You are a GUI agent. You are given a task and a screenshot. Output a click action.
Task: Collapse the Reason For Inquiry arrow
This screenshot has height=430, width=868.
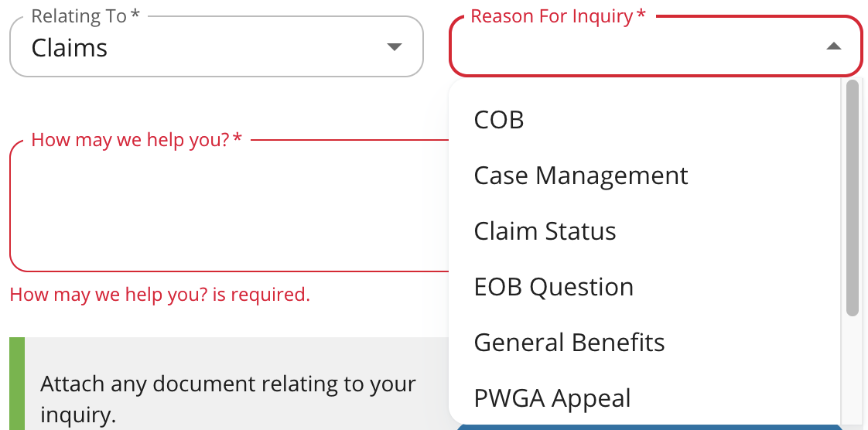(833, 47)
